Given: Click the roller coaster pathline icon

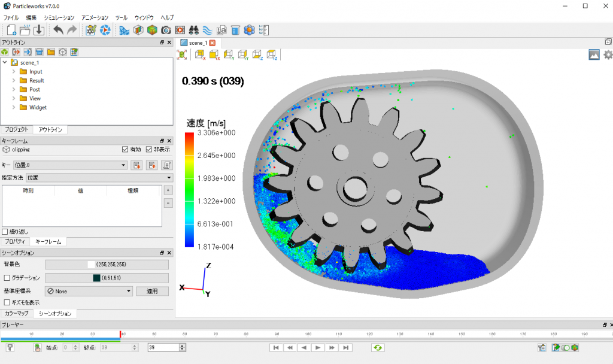Looking at the screenshot, I should tap(125, 30).
